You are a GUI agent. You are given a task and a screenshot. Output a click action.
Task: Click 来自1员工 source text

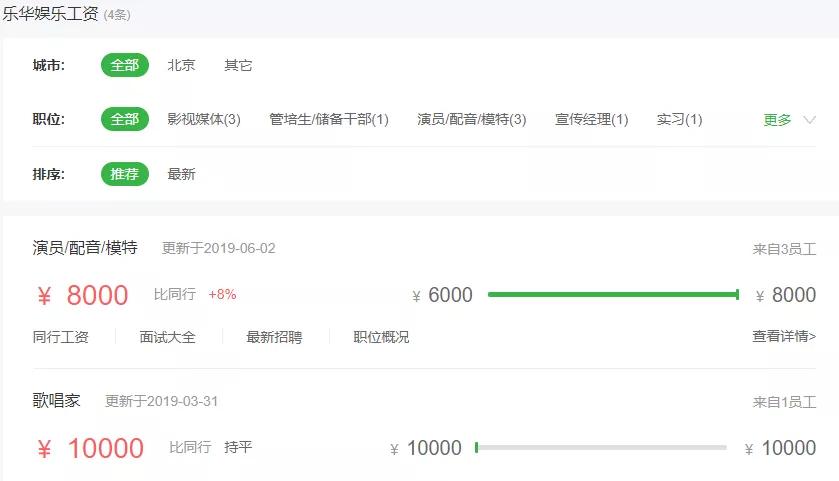[784, 402]
